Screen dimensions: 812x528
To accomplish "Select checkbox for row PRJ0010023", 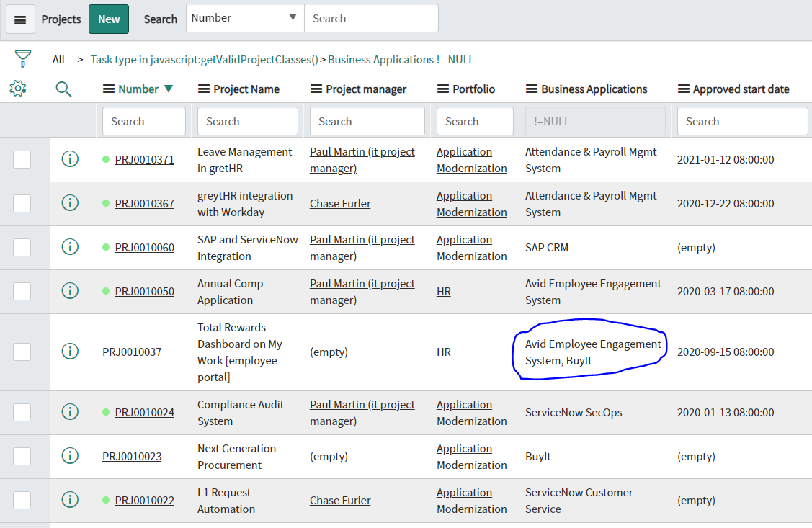I will click(22, 457).
